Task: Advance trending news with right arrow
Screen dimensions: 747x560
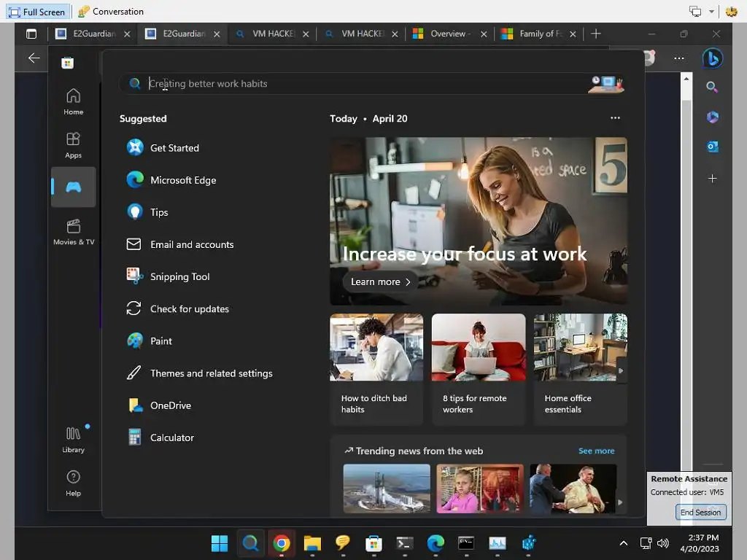Action: tap(620, 502)
